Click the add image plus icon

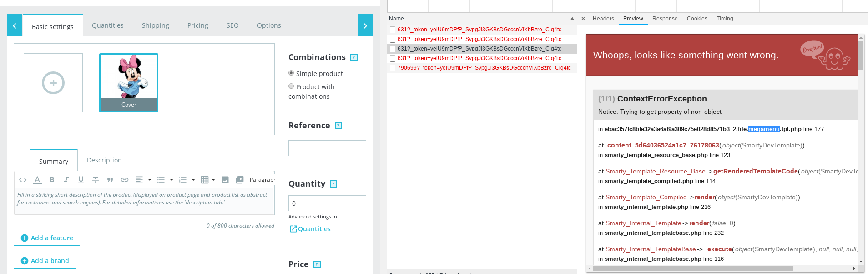point(53,83)
